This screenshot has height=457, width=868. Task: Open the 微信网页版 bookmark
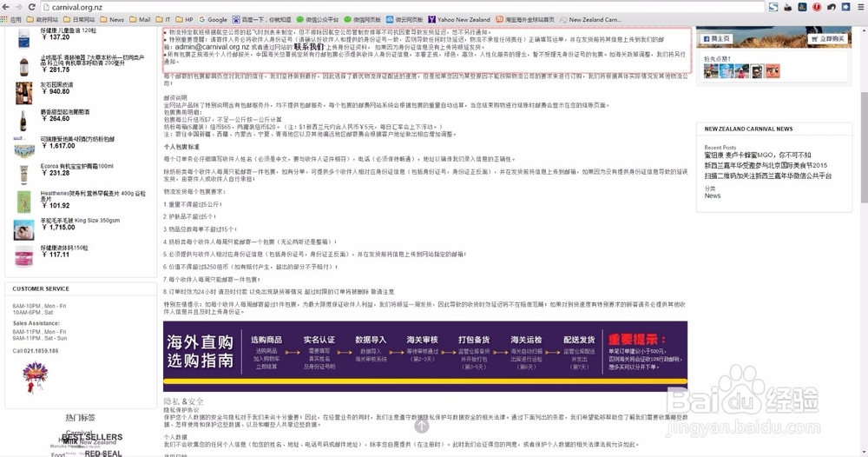(x=363, y=19)
